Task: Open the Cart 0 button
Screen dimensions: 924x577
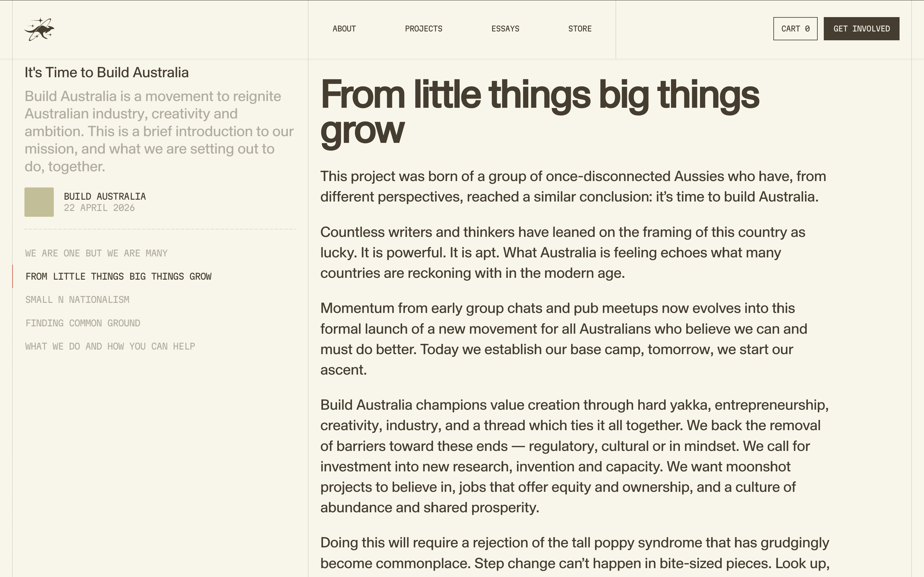Action: pos(795,29)
